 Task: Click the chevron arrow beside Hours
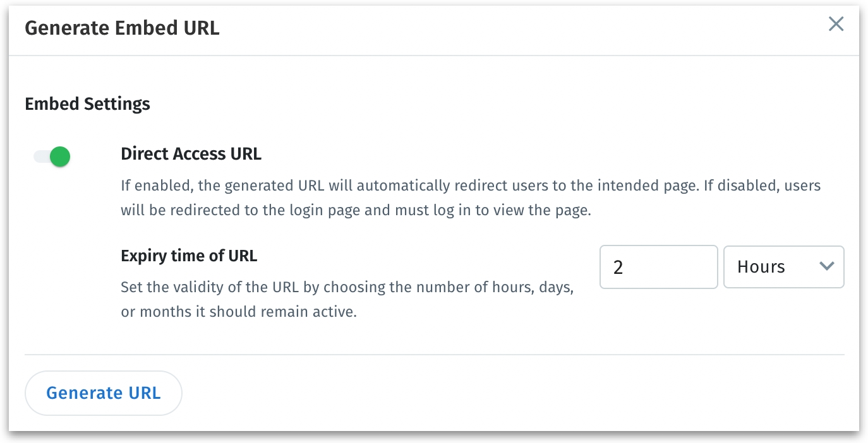click(x=826, y=266)
